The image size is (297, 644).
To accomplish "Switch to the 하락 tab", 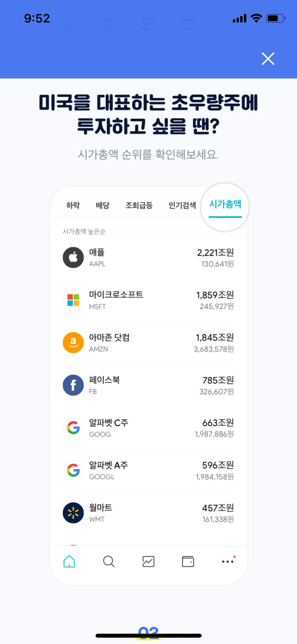I will (x=73, y=205).
